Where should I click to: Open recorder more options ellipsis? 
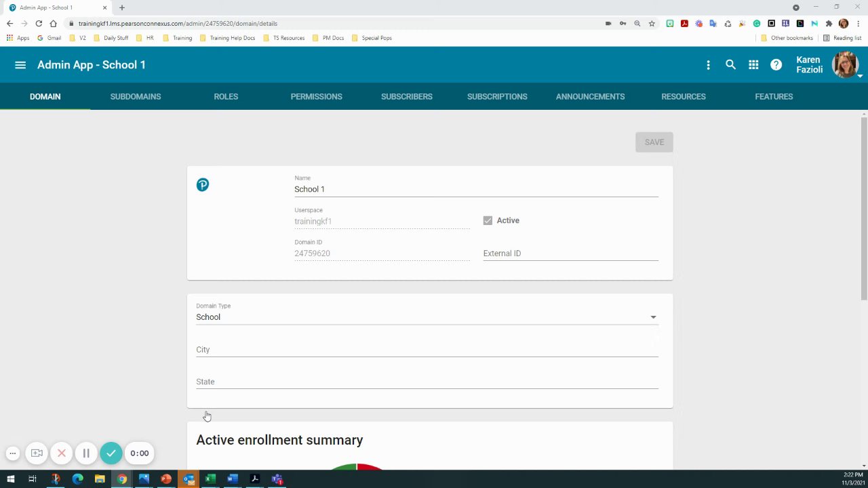click(x=13, y=453)
